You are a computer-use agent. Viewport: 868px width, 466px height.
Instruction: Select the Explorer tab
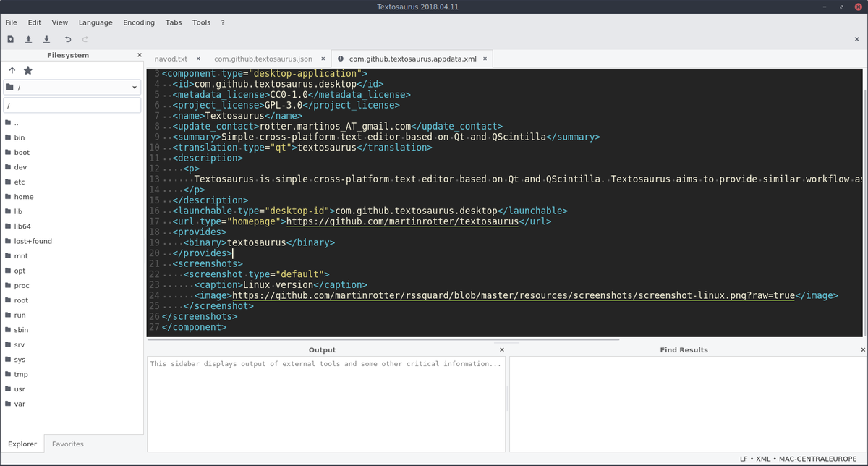22,444
